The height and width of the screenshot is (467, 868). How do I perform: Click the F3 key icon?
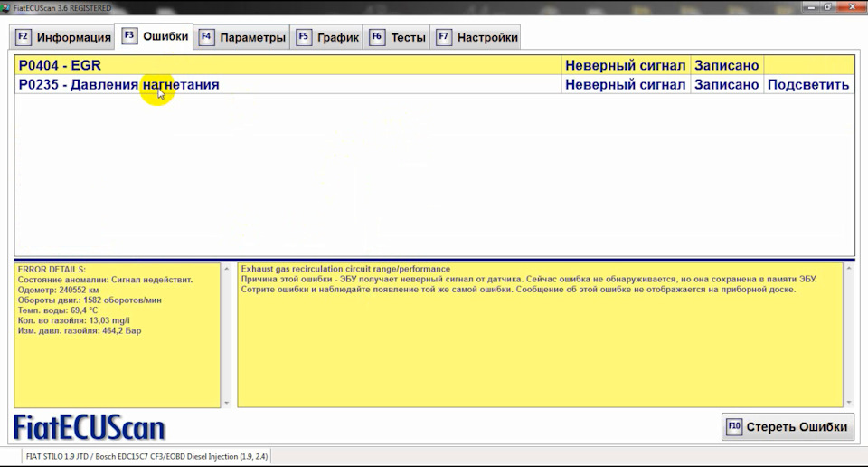(x=129, y=36)
